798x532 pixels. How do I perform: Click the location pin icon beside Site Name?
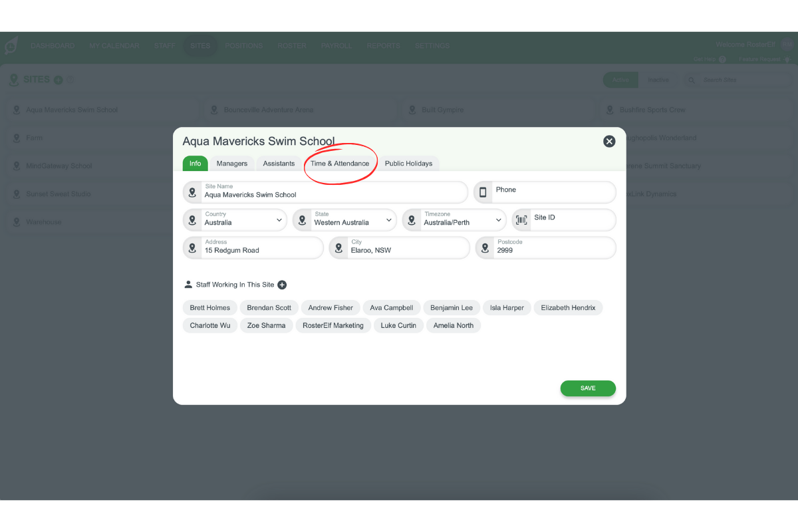(x=192, y=192)
